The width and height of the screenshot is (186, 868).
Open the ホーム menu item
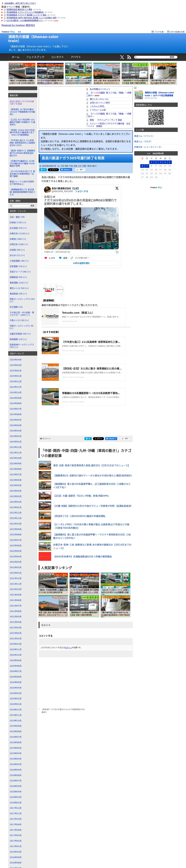[15, 57]
